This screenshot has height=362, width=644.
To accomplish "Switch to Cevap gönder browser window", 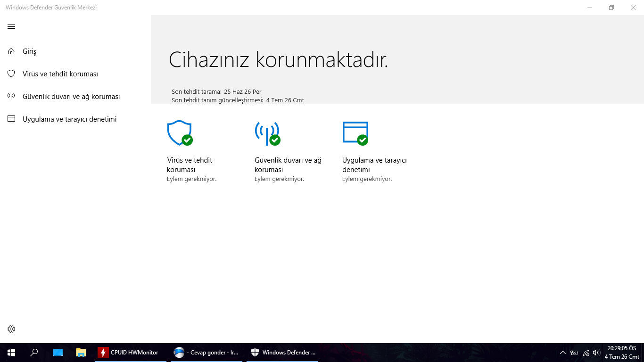I will click(x=206, y=353).
